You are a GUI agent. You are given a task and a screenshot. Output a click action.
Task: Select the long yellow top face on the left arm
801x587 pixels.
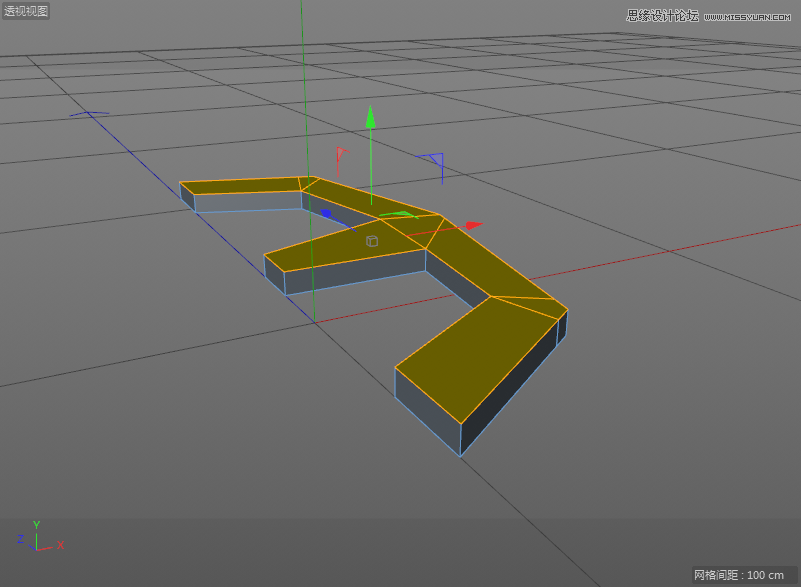[x=243, y=186]
